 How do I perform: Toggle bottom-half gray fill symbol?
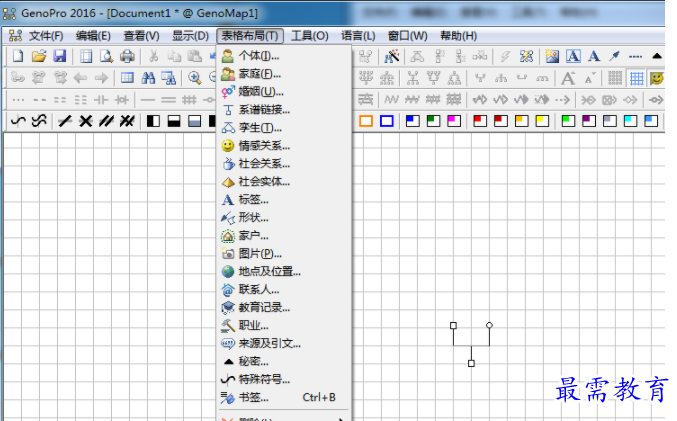pos(195,121)
